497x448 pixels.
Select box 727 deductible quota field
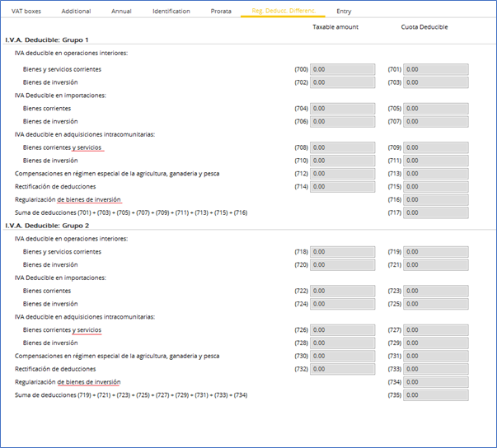coord(436,330)
